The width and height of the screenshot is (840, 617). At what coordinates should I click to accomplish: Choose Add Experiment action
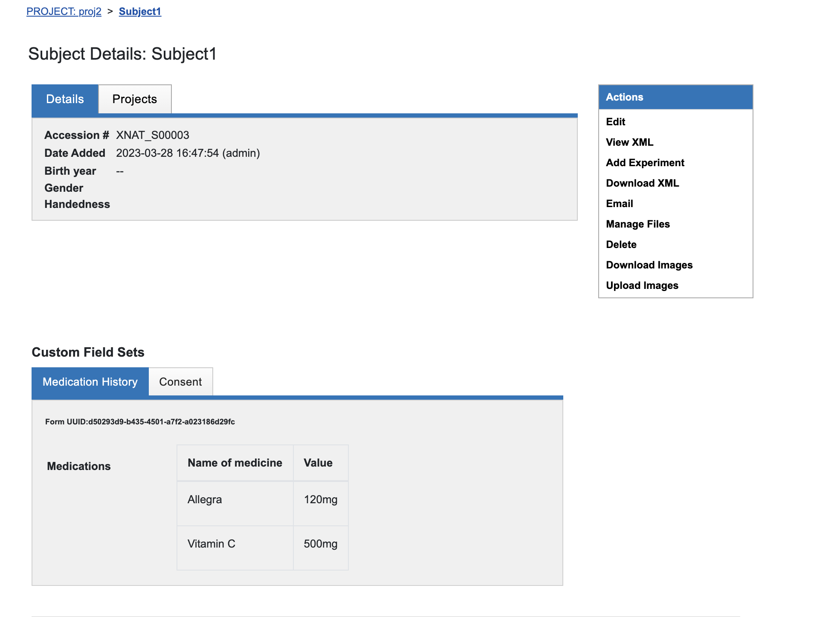click(x=645, y=163)
